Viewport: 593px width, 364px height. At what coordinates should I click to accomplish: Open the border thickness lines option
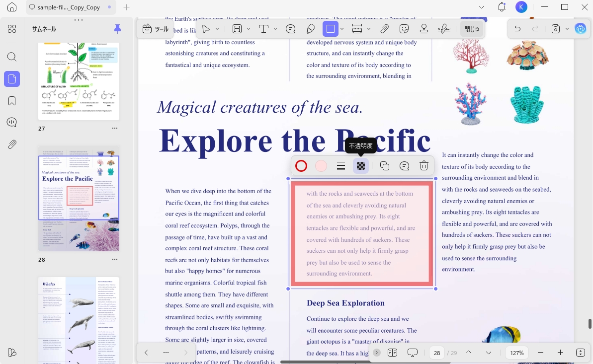[x=341, y=166]
